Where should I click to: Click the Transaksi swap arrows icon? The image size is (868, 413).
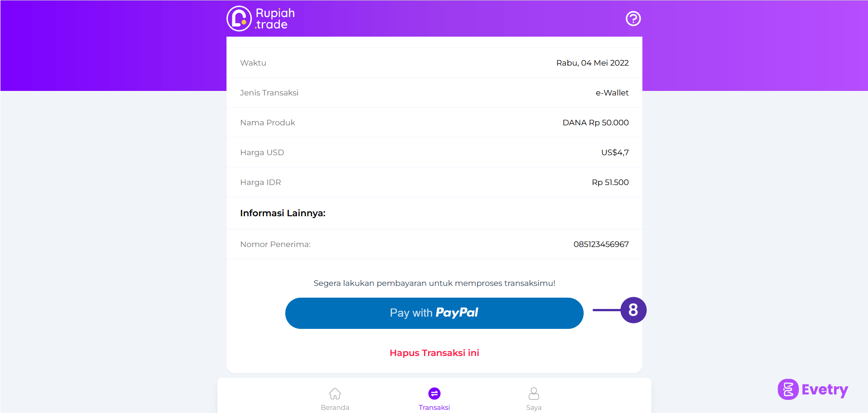[x=434, y=394]
